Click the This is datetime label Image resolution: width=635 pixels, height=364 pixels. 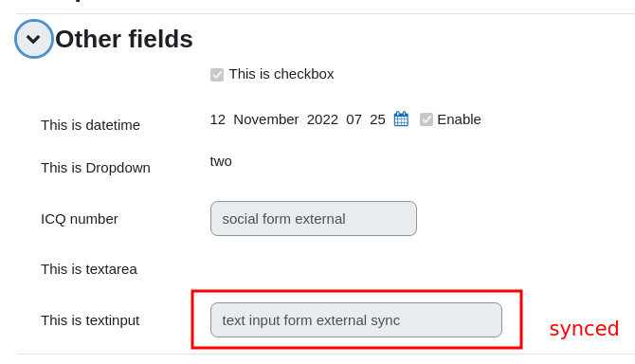point(90,125)
